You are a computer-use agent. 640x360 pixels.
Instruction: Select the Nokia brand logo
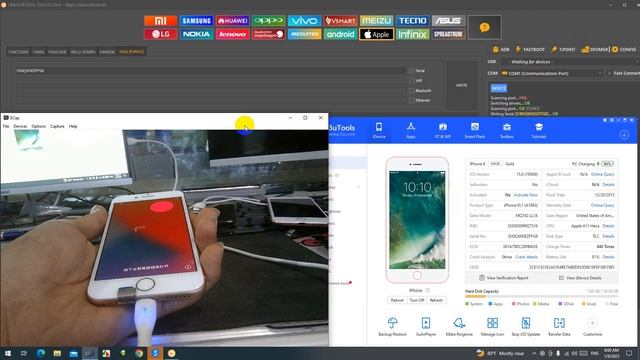[196, 34]
